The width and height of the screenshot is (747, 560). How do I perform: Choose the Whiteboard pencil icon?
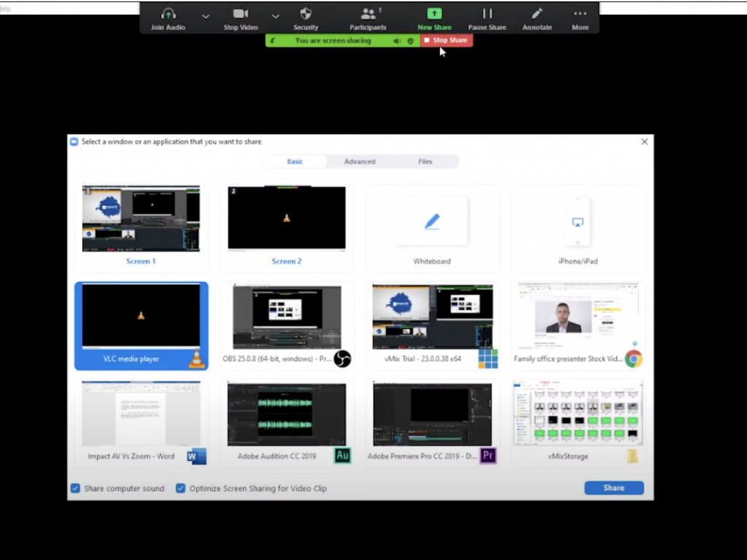(432, 222)
